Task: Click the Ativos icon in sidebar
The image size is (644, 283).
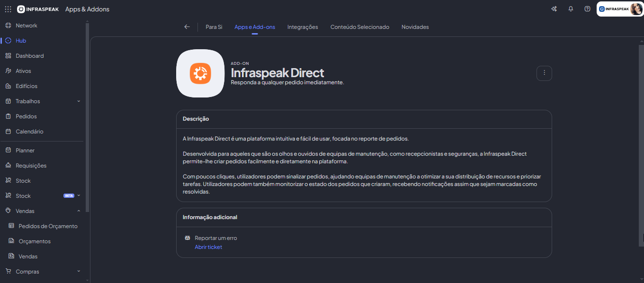Action: pyautogui.click(x=8, y=71)
